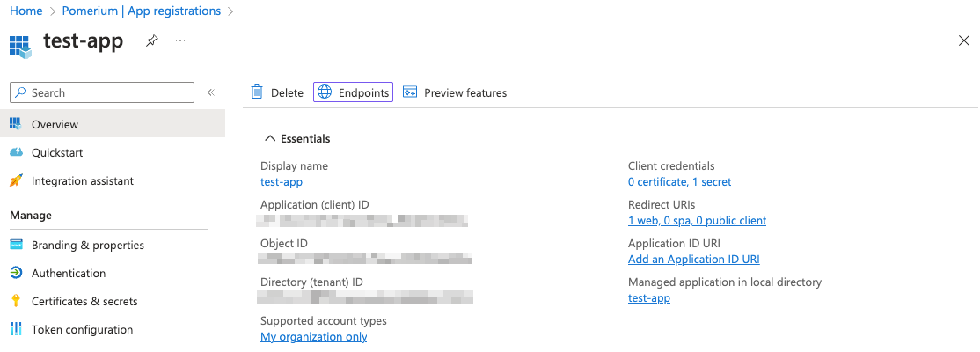Open the Endpoints panel
Screen dimensions: 980x352
353,92
